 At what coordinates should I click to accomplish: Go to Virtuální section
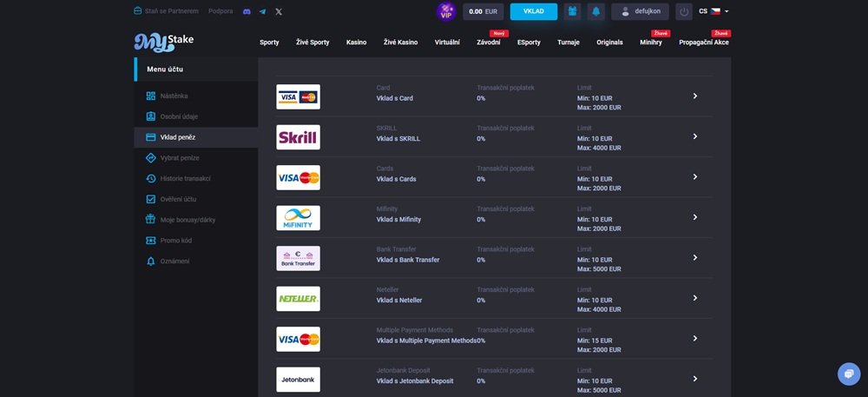447,43
